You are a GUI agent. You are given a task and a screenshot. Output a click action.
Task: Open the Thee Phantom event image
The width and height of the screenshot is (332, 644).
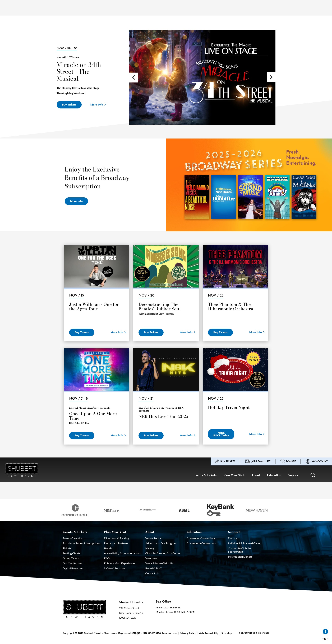235,266
